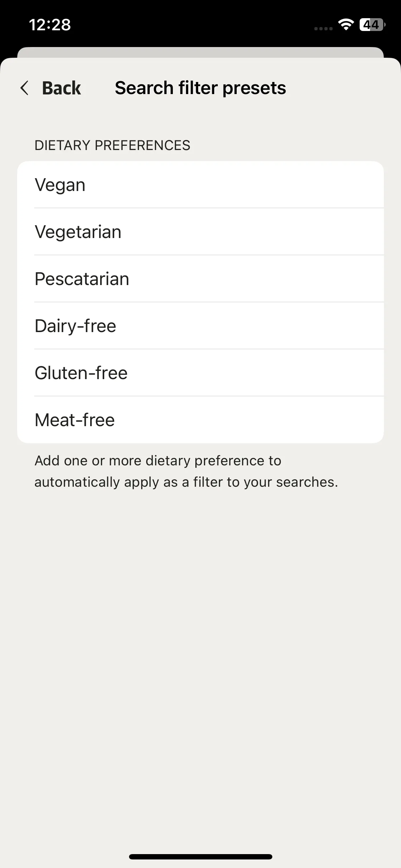
Task: Tap the DIETARY PREFERENCES section header
Action: point(112,145)
